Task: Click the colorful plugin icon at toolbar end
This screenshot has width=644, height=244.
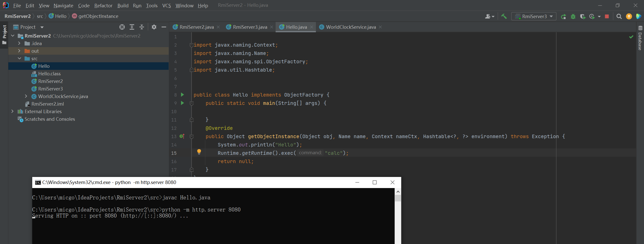Action: (x=638, y=16)
